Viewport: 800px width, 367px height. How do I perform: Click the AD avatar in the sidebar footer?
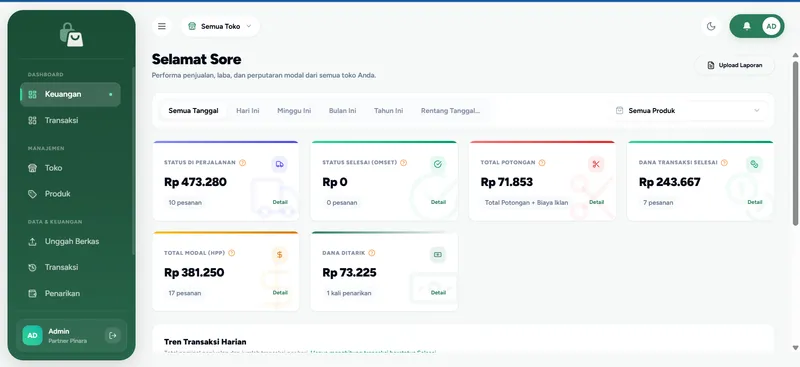[x=32, y=335]
